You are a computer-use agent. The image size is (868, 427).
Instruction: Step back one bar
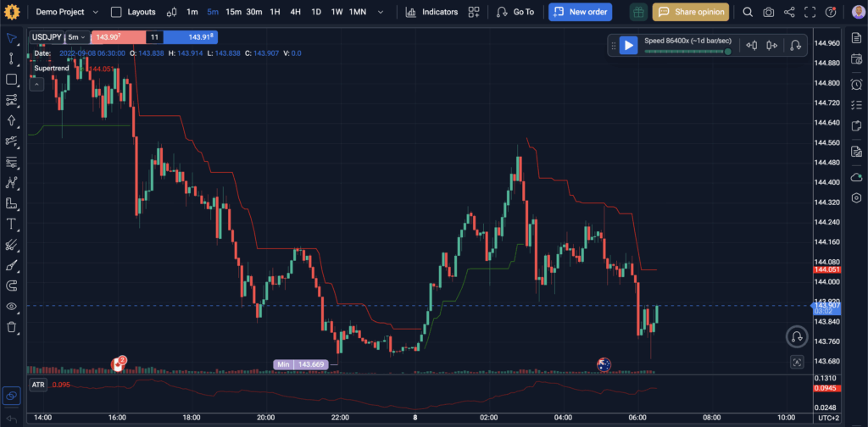[751, 46]
